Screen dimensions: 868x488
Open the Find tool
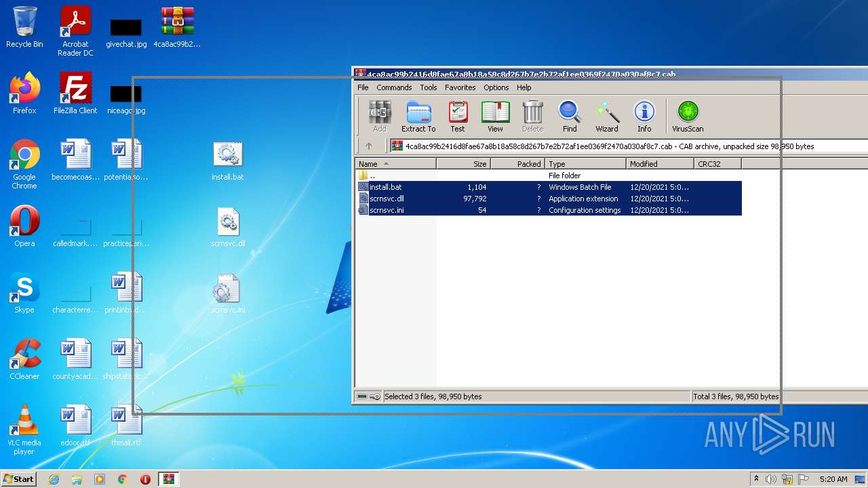(x=570, y=117)
